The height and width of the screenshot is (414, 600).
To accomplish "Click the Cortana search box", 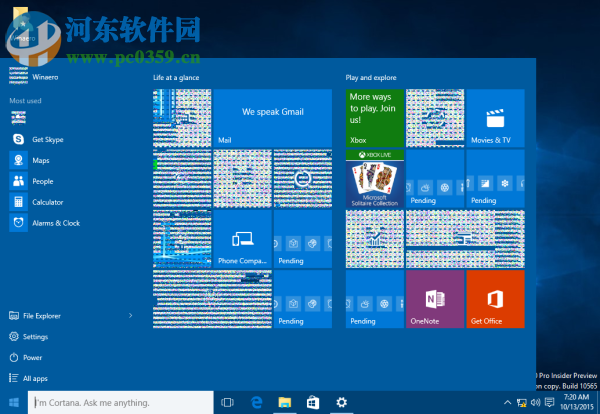I will [x=121, y=403].
